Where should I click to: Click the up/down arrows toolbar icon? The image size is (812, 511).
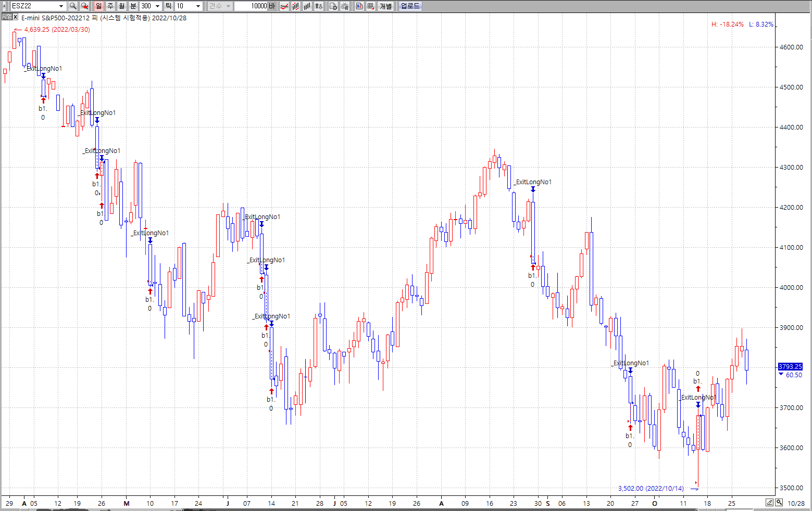[x=319, y=6]
